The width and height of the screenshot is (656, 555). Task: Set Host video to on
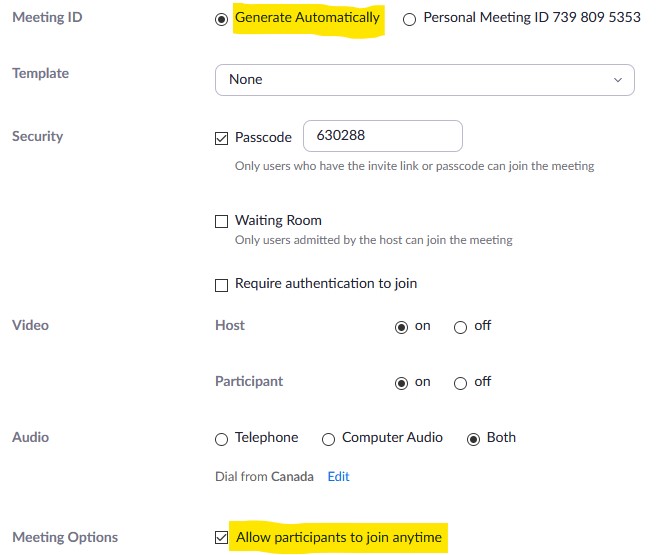click(401, 327)
